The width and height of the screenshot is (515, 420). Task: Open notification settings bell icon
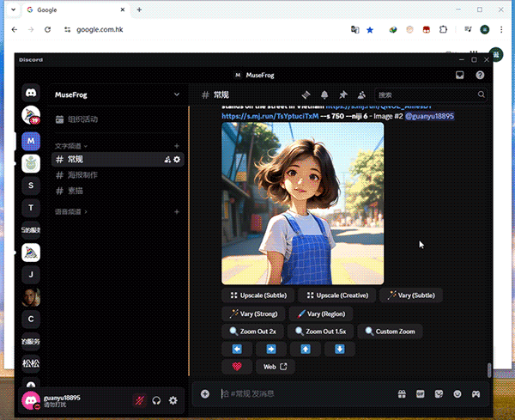click(x=324, y=95)
